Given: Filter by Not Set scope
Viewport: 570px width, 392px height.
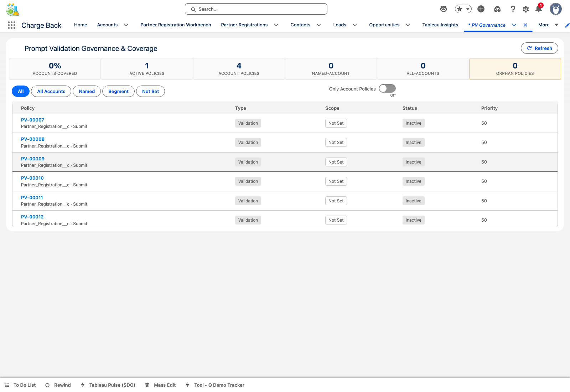Looking at the screenshot, I should point(150,91).
